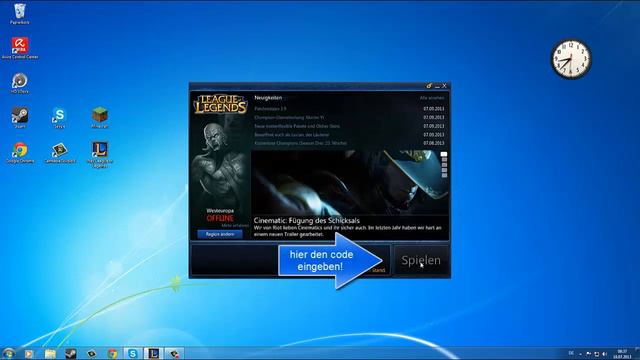Open the Windows Start menu
The width and height of the screenshot is (640, 360).
pos(8,353)
